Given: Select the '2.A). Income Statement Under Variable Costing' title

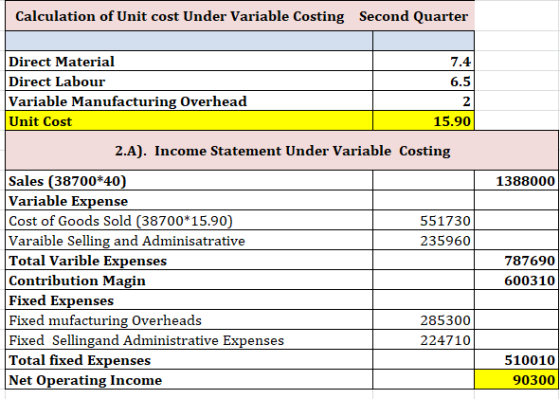Looking at the screenshot, I should pos(282,150).
